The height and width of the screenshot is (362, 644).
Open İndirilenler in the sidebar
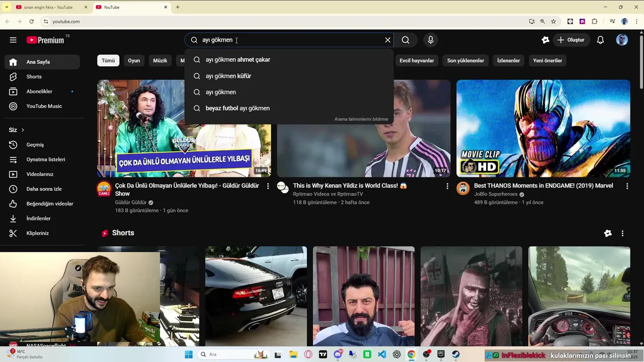coord(42,218)
